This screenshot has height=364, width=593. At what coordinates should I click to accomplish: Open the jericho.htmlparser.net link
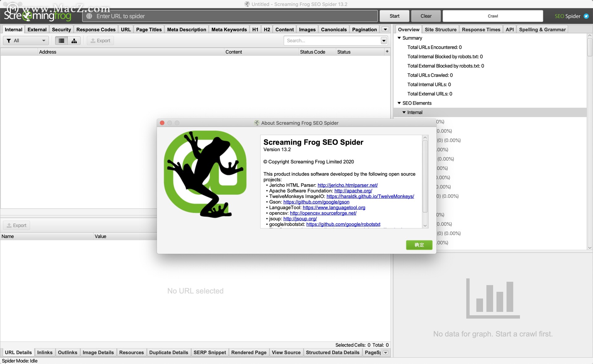click(x=347, y=185)
